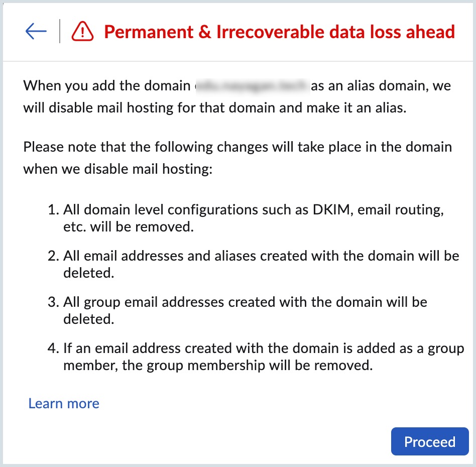This screenshot has width=476, height=467.
Task: Click the list item about DKIM configurations
Action: click(253, 217)
